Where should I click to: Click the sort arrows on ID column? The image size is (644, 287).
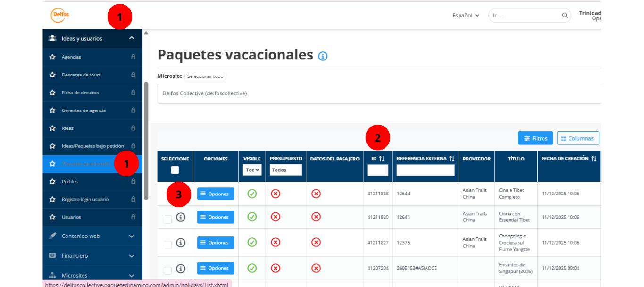[x=382, y=159]
